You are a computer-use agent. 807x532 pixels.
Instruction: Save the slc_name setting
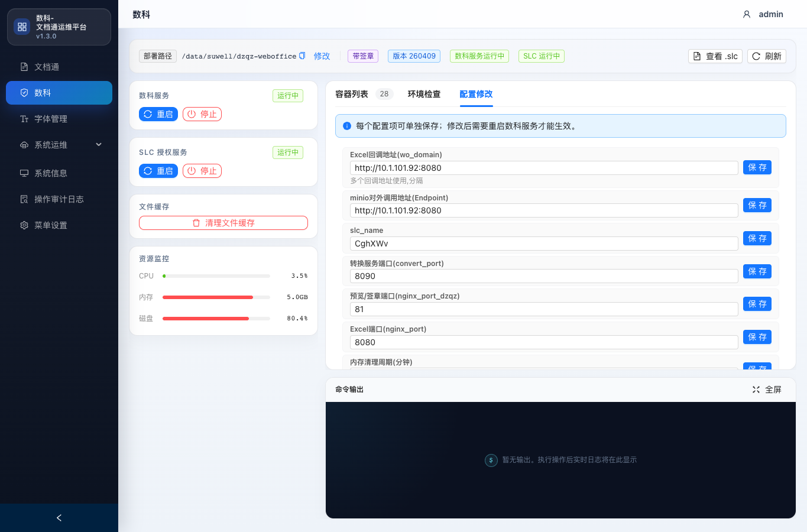[x=757, y=238]
